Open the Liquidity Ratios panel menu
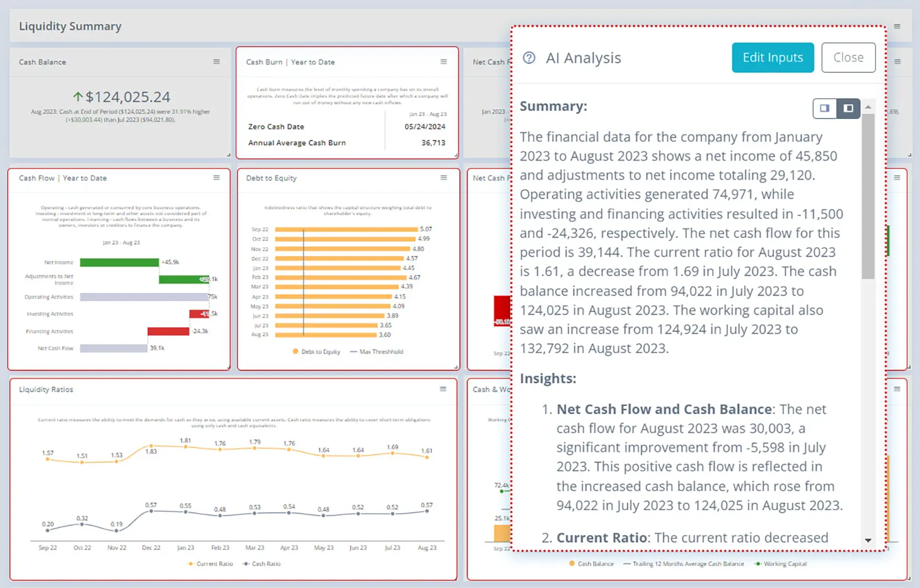The width and height of the screenshot is (920, 588). [442, 389]
